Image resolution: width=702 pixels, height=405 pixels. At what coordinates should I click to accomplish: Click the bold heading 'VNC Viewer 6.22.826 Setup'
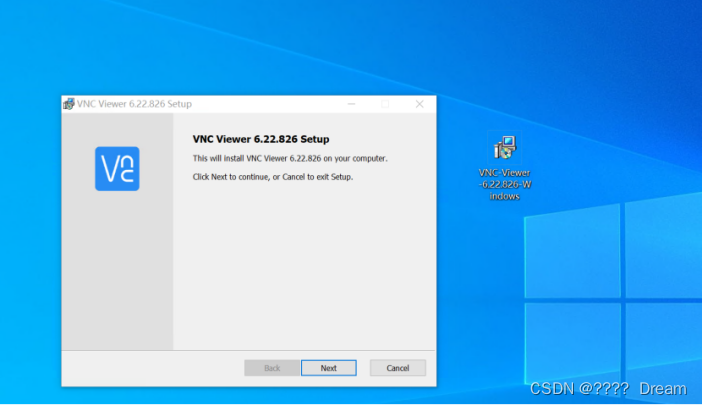click(261, 139)
